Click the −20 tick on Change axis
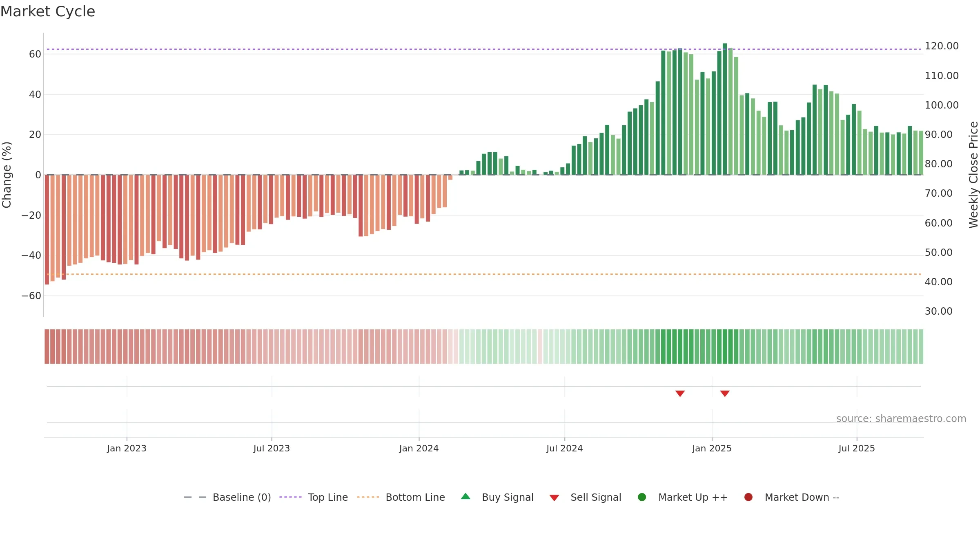Image resolution: width=980 pixels, height=551 pixels. pyautogui.click(x=31, y=215)
